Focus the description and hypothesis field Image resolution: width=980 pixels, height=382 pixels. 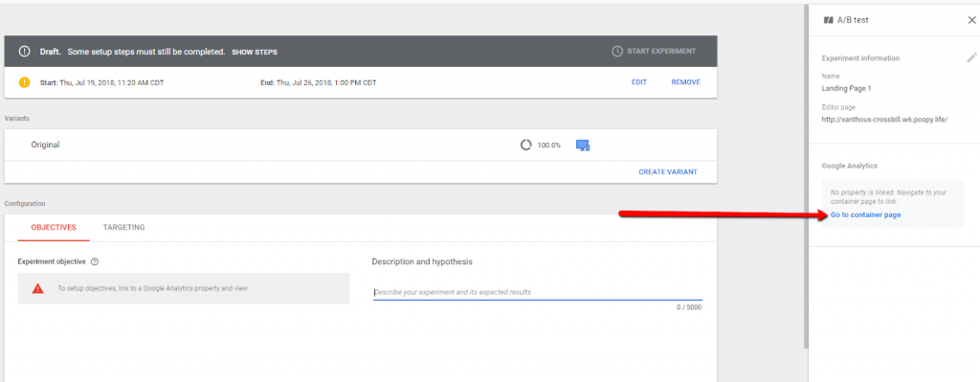coord(538,292)
